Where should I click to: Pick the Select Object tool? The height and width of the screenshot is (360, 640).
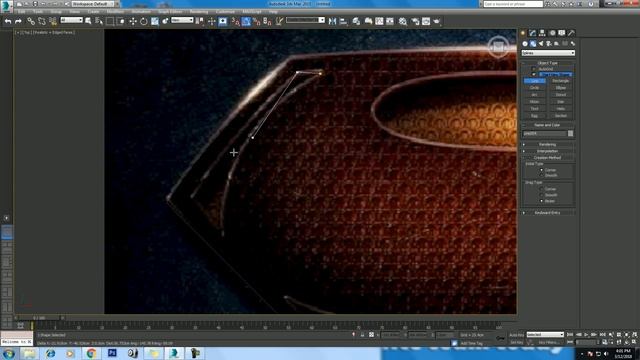pyautogui.click(x=88, y=21)
